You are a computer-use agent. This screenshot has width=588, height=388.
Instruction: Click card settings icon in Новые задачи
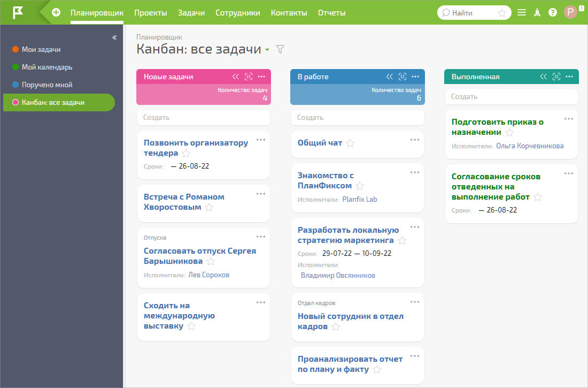point(248,77)
